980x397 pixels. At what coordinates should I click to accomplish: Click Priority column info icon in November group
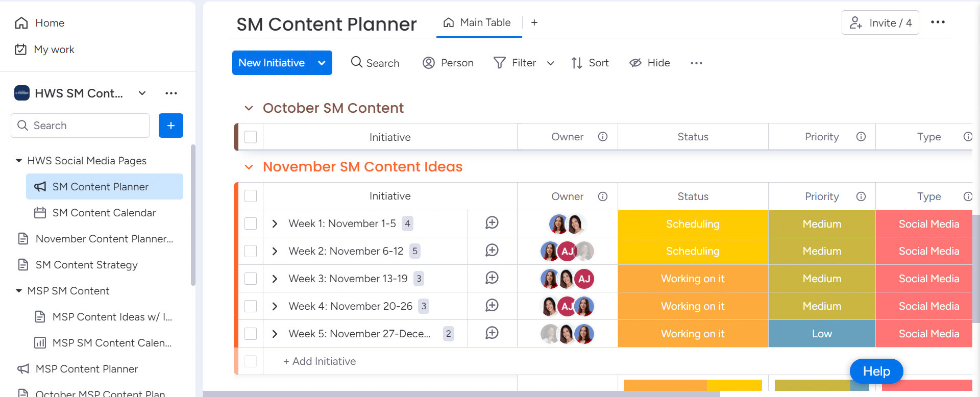(x=861, y=196)
